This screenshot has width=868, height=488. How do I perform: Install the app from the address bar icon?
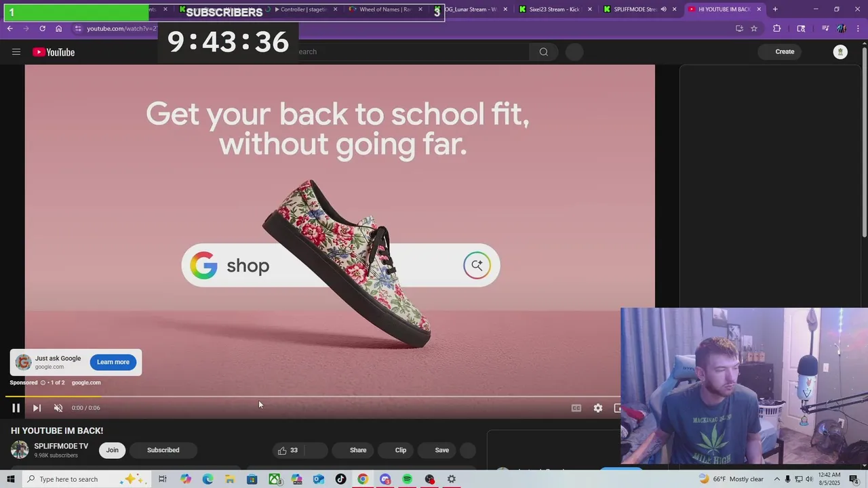click(x=739, y=28)
